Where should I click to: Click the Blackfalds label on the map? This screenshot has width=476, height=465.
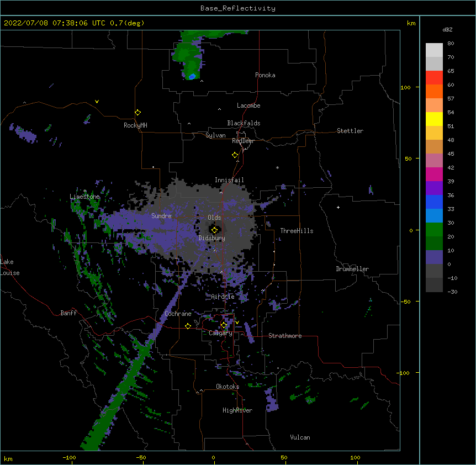tap(244, 123)
